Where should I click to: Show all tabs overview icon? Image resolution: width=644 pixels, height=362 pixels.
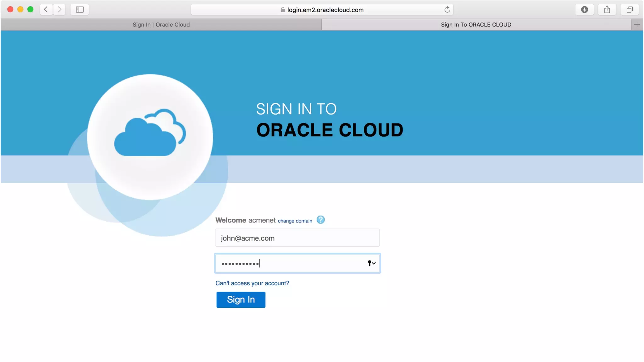[x=630, y=9]
